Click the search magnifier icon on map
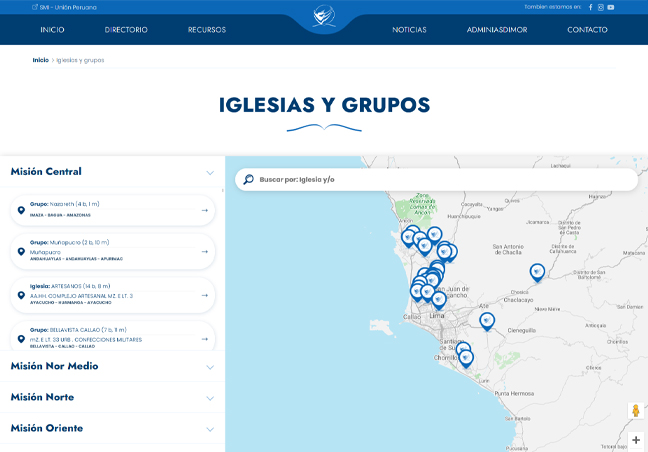Viewport: 648px width, 452px height. click(x=248, y=179)
